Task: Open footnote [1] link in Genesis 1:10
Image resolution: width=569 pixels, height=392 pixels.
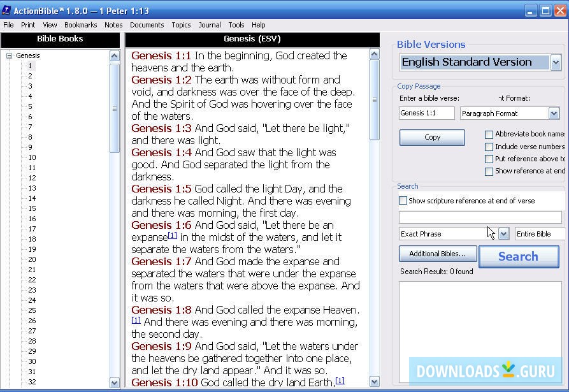Action: (x=340, y=381)
